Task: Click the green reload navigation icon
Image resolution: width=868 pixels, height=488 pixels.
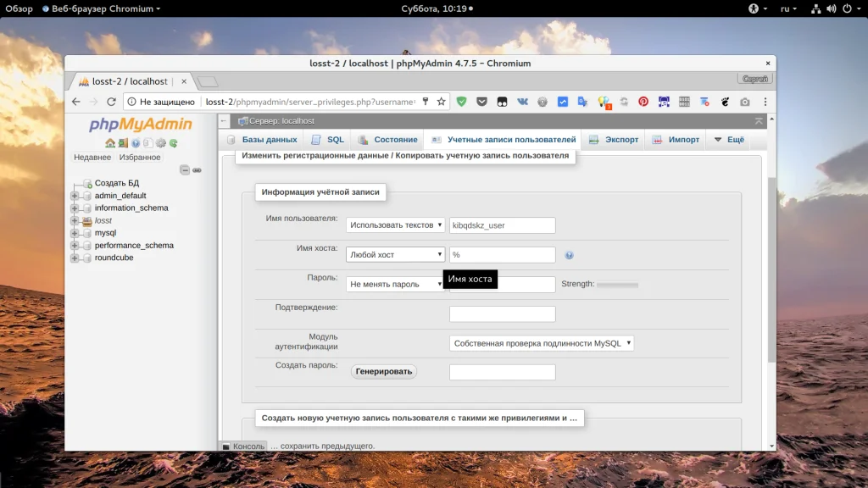Action: point(173,143)
